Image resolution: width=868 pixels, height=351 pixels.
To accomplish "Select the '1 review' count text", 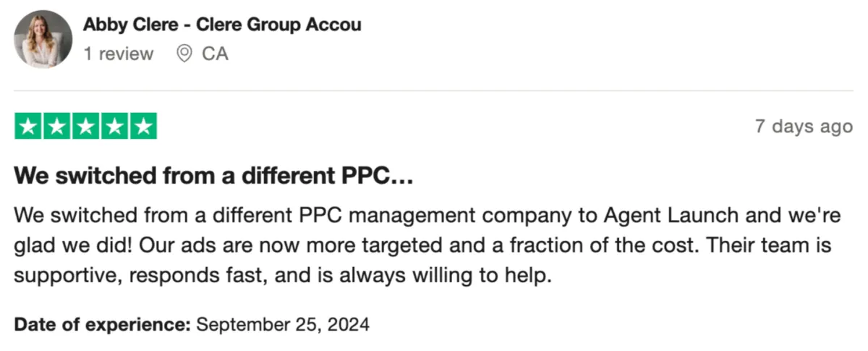I will click(x=119, y=54).
